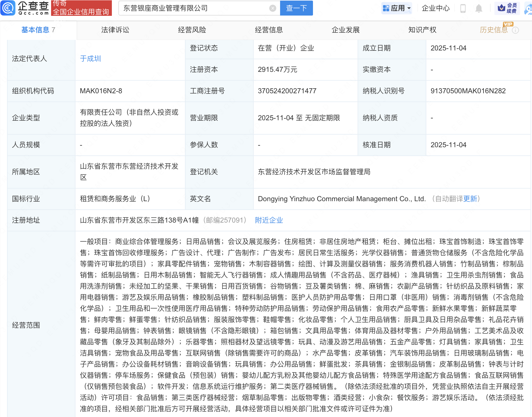Open the 知识产权 tab
This screenshot has width=532, height=417.
[x=422, y=30]
